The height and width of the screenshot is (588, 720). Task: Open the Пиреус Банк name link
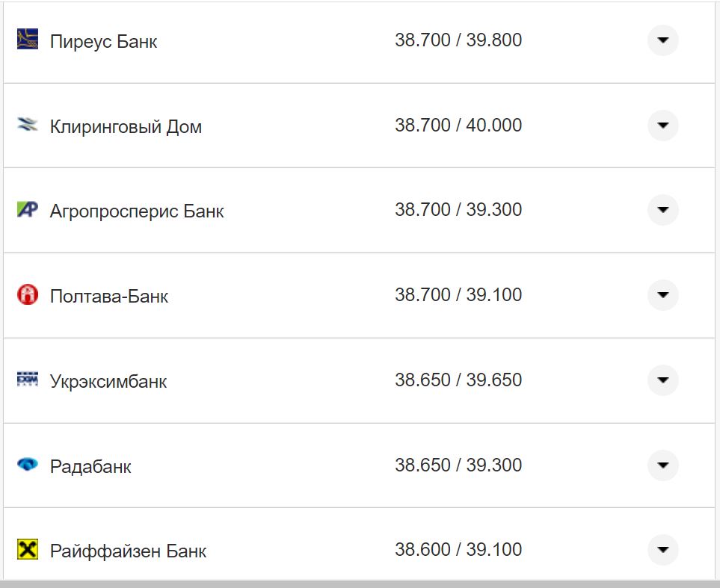point(103,41)
